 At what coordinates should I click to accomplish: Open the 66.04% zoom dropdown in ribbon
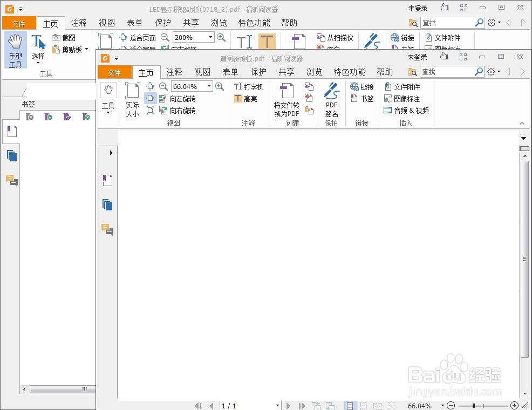point(209,86)
